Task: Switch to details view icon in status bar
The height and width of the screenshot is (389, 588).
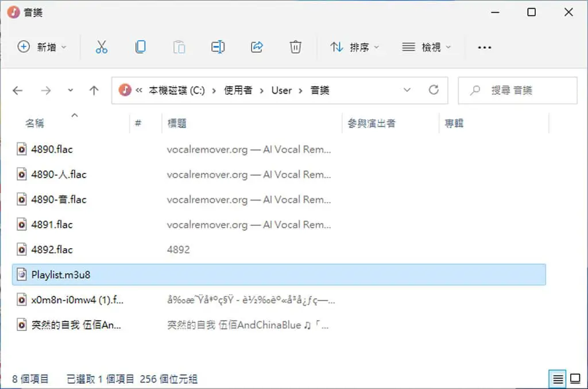Action: (x=558, y=379)
